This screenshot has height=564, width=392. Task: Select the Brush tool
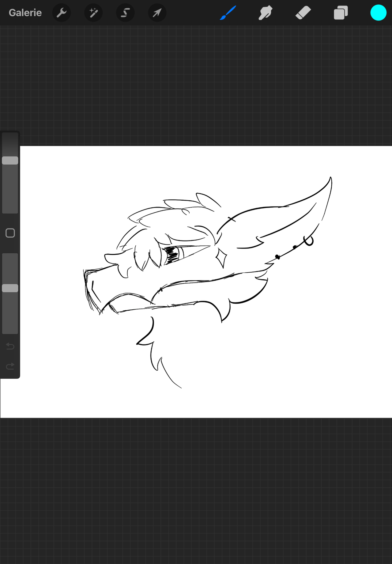(x=228, y=13)
